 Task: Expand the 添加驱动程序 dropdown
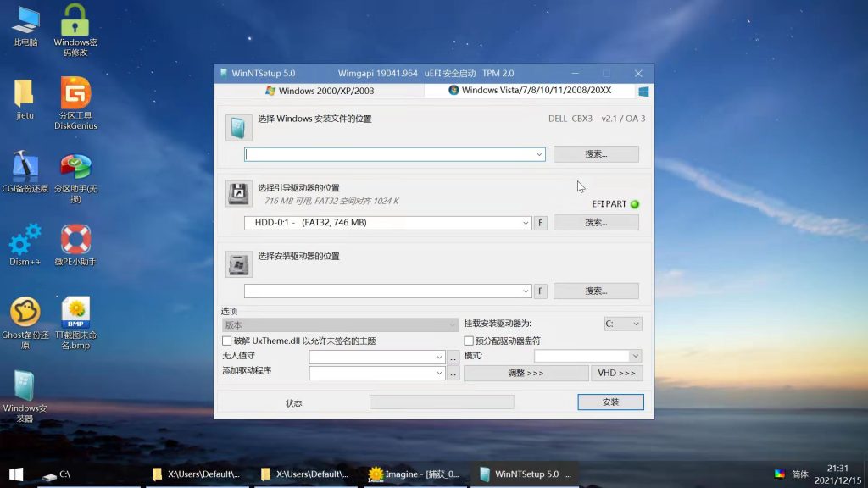pos(439,374)
